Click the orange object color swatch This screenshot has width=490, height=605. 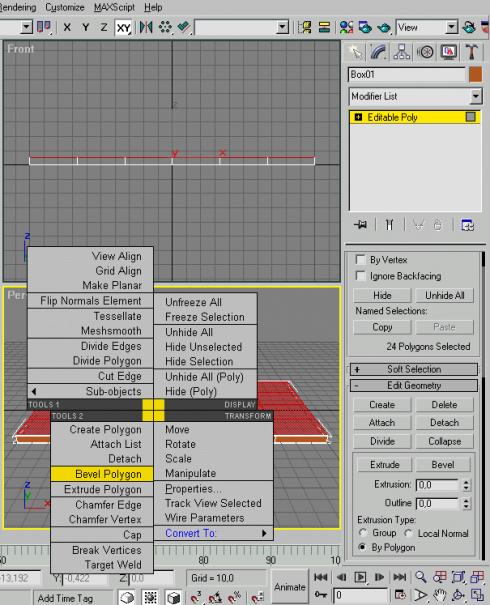475,74
